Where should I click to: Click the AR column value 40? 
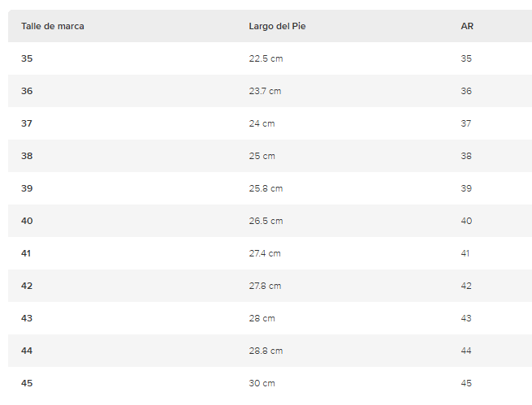[466, 221]
